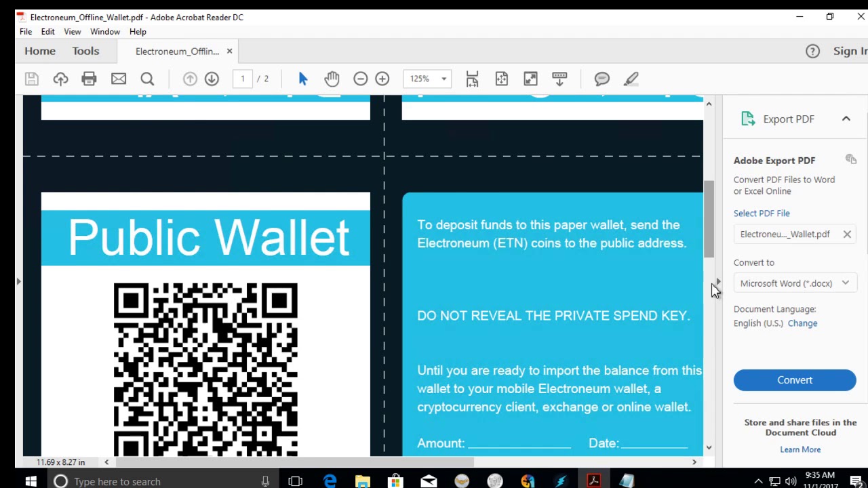Open the Find text magnifier icon
Image resolution: width=868 pixels, height=488 pixels.
pyautogui.click(x=147, y=79)
